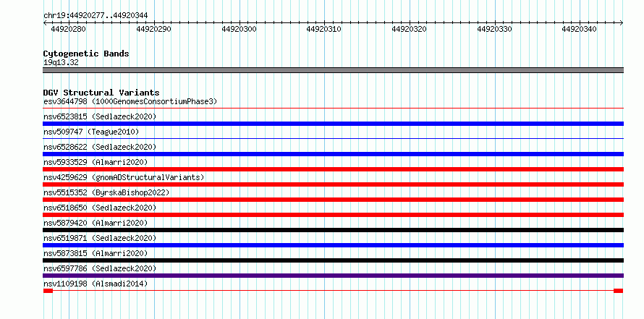This screenshot has width=644, height=319.
Task: Select the Cytogenetic Bands track title
Action: click(x=86, y=54)
